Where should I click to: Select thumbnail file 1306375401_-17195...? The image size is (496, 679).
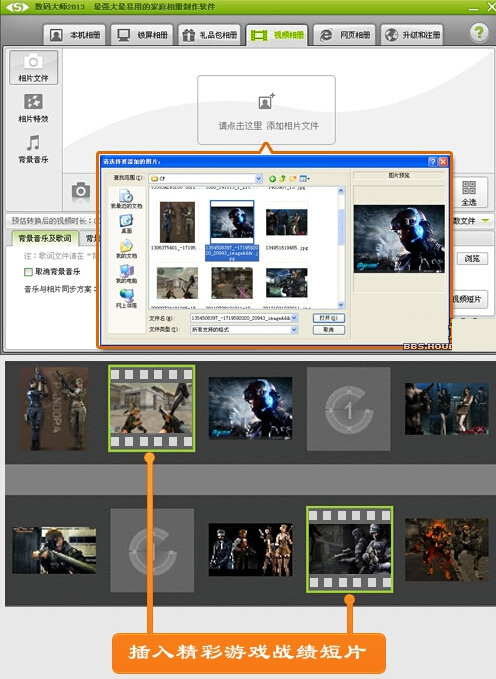coord(177,222)
